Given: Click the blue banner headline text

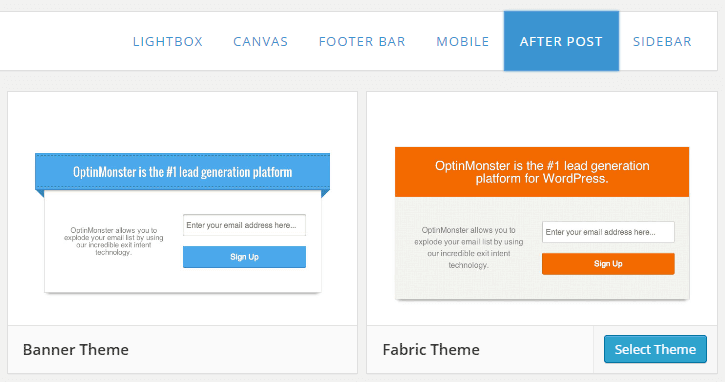Looking at the screenshot, I should pos(183,172).
